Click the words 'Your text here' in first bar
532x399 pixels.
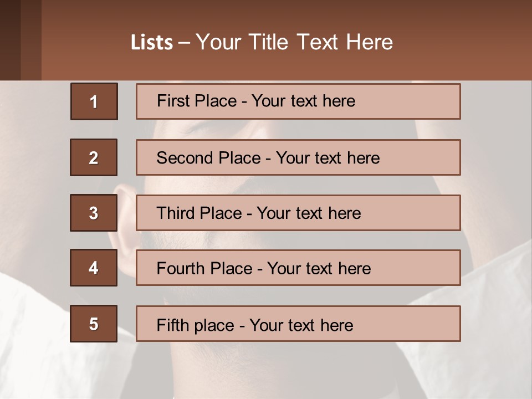click(303, 101)
